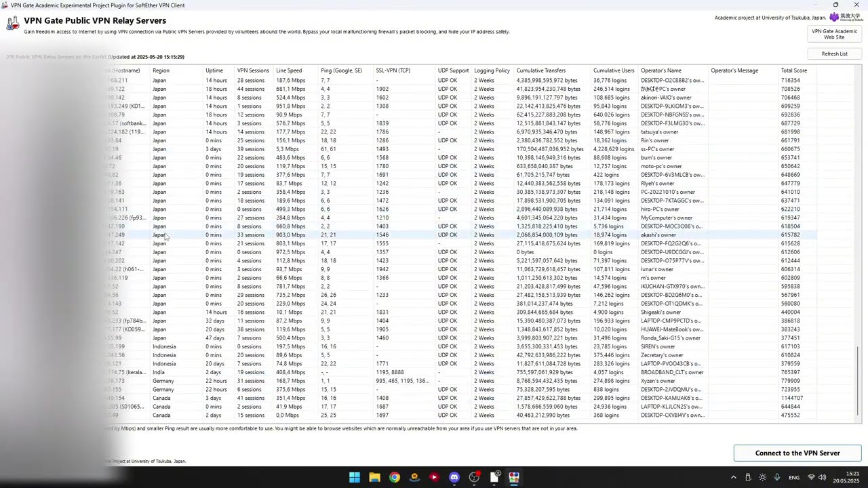Viewport: 868px width, 488px height.
Task: Select the moto-pc's owner server
Action: (x=461, y=166)
